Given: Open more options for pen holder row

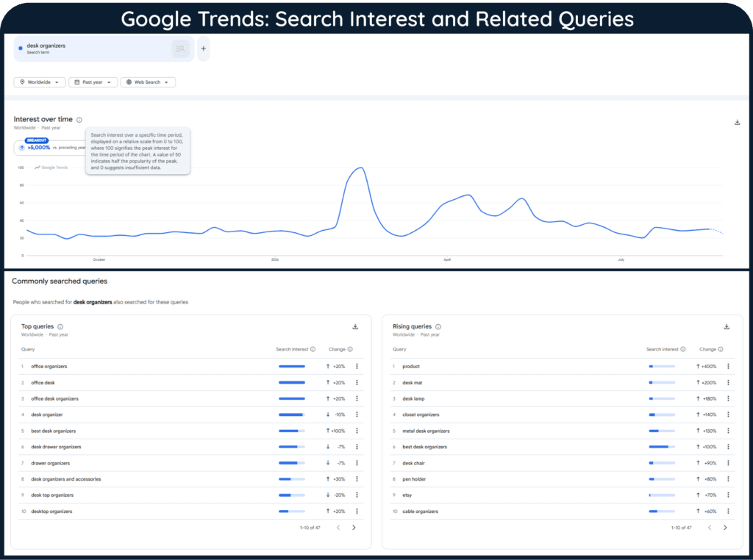Looking at the screenshot, I should [728, 479].
